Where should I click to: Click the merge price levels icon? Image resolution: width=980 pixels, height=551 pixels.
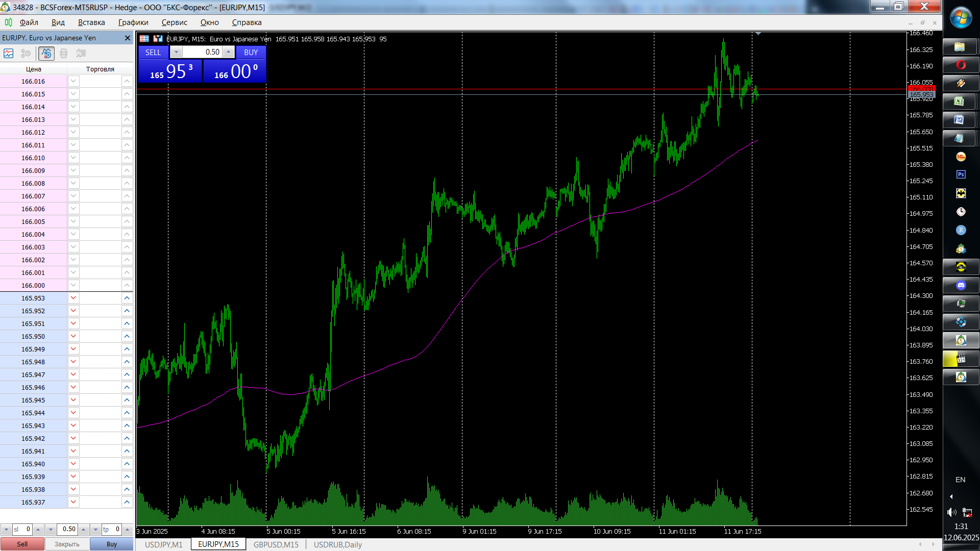64,53
